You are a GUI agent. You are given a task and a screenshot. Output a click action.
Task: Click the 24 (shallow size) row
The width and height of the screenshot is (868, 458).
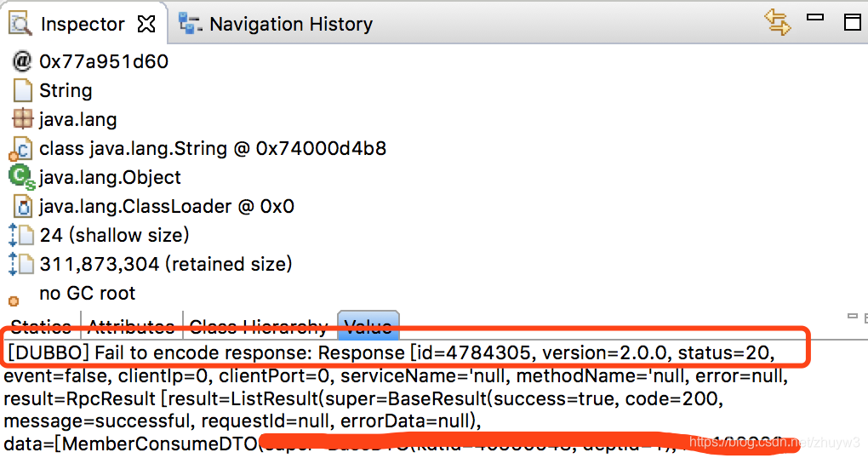pos(114,235)
